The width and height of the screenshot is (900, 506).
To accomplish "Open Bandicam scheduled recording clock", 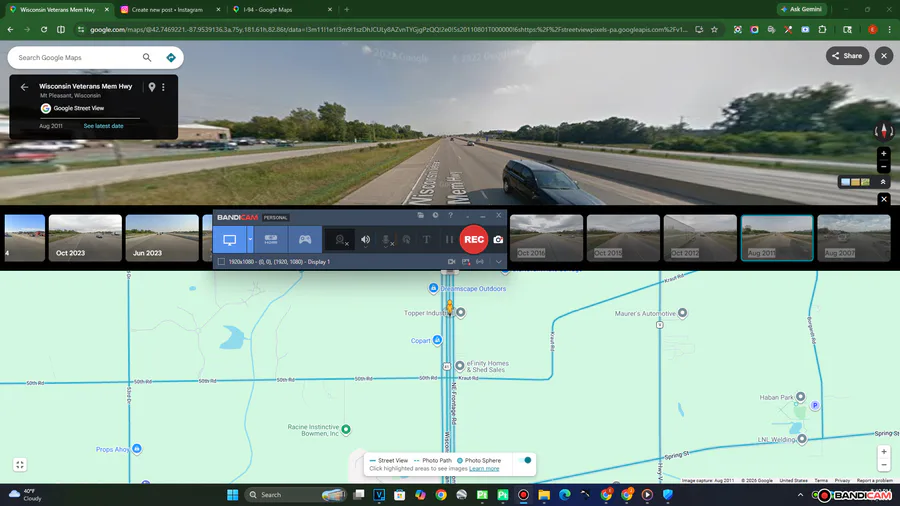I will coord(436,216).
